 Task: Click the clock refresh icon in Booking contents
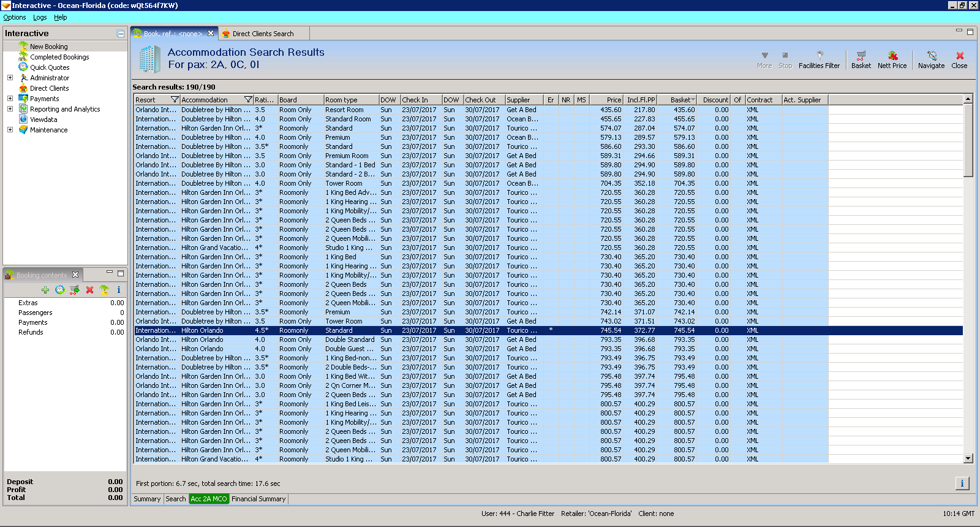point(59,290)
